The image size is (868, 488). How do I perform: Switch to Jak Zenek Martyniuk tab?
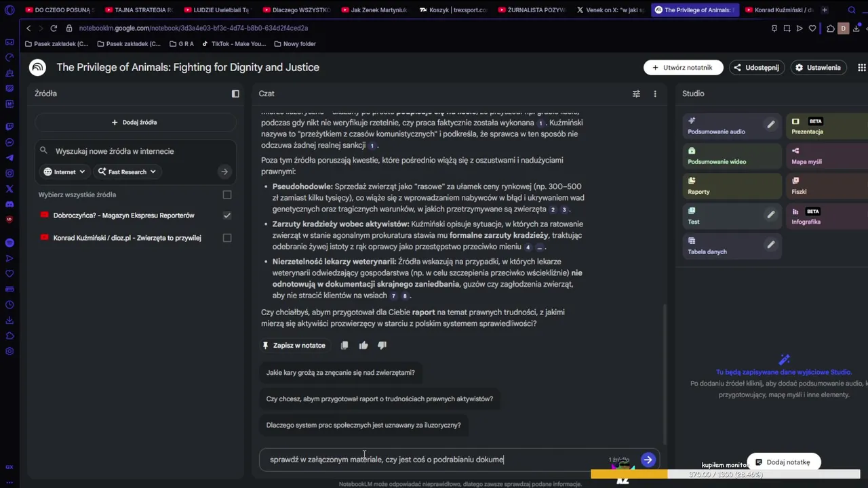375,10
